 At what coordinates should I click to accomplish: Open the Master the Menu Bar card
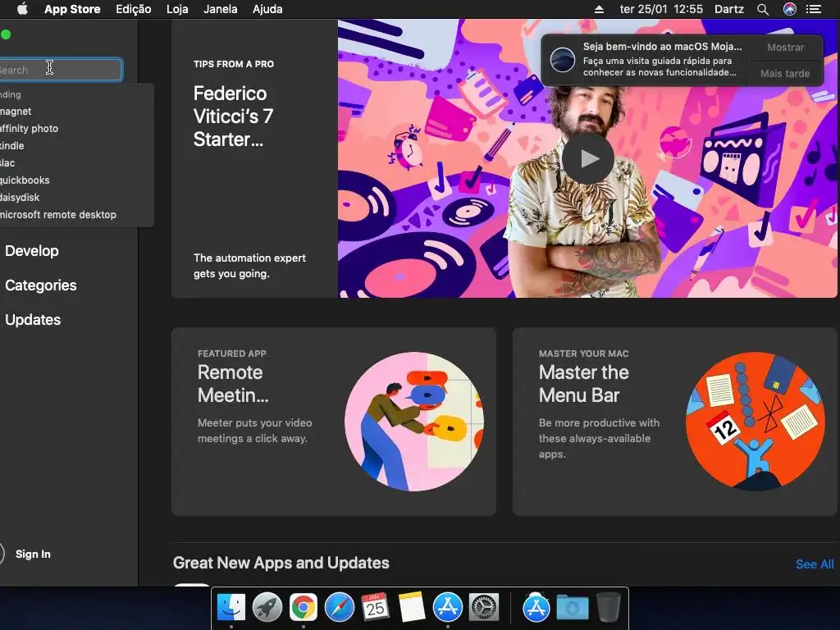click(675, 422)
